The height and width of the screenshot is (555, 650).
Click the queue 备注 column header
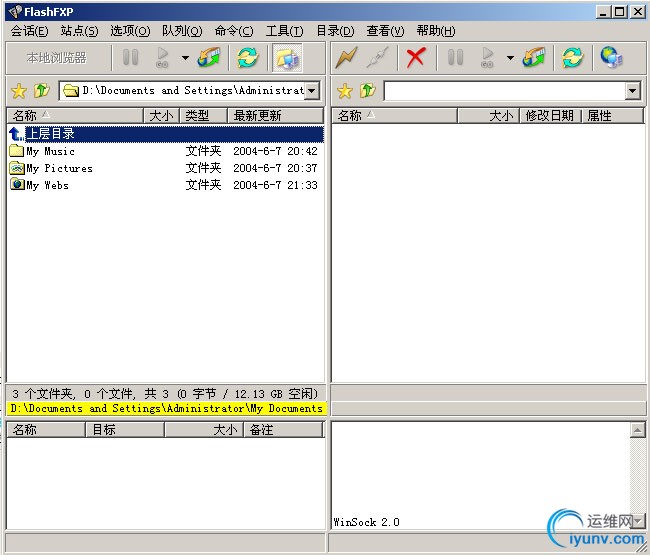point(283,430)
